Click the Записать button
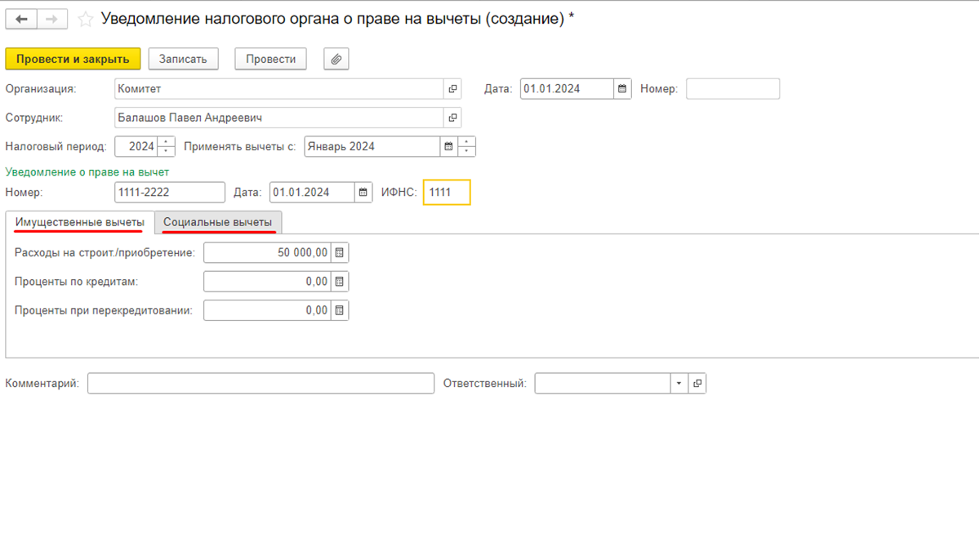This screenshot has width=980, height=534. [x=183, y=59]
